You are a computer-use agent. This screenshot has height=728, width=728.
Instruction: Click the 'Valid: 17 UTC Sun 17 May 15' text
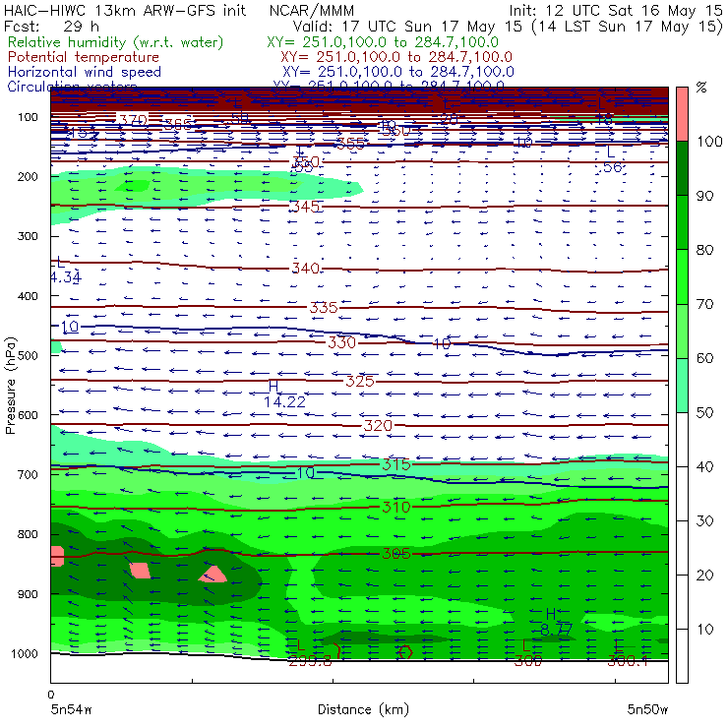click(407, 26)
